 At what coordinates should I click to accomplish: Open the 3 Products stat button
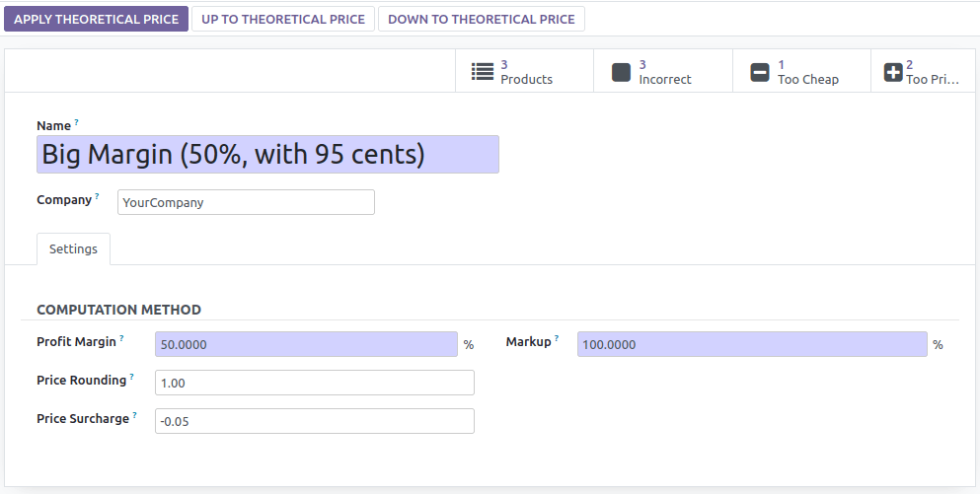[524, 71]
